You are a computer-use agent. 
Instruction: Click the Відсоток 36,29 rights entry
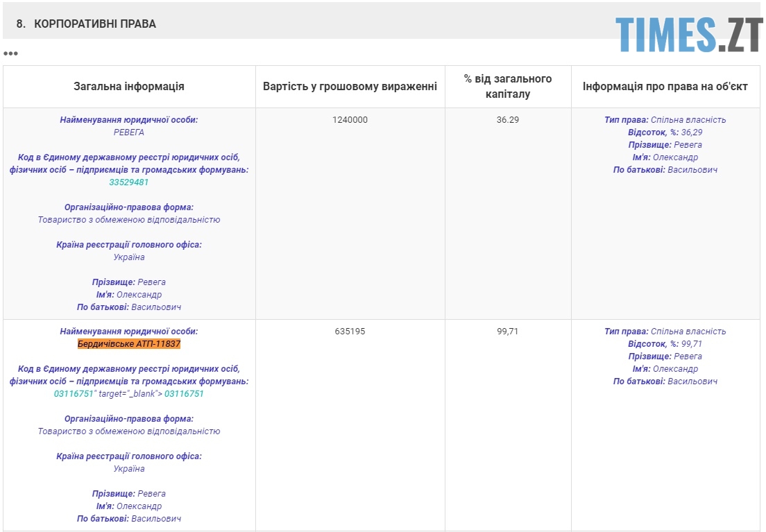[665, 132]
